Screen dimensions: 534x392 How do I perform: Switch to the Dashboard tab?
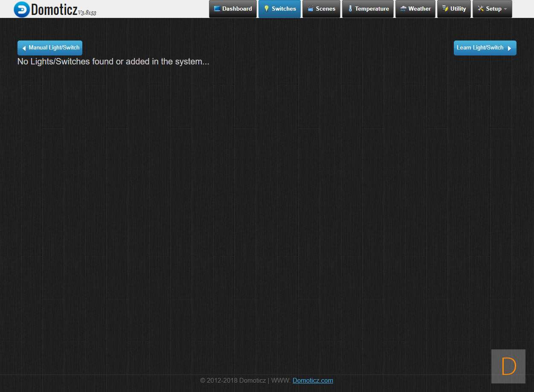pos(237,9)
